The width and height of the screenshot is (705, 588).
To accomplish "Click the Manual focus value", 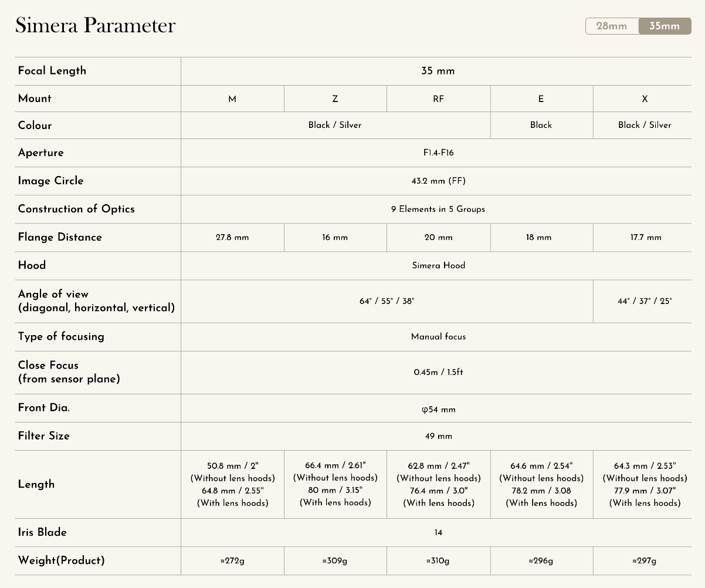I will tap(438, 337).
